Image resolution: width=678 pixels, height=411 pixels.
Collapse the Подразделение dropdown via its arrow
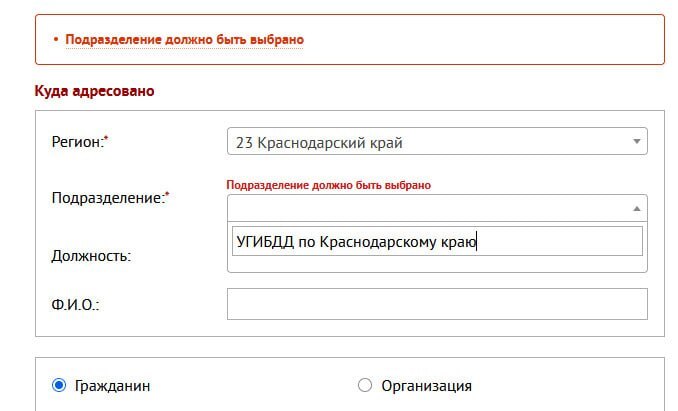click(x=636, y=208)
